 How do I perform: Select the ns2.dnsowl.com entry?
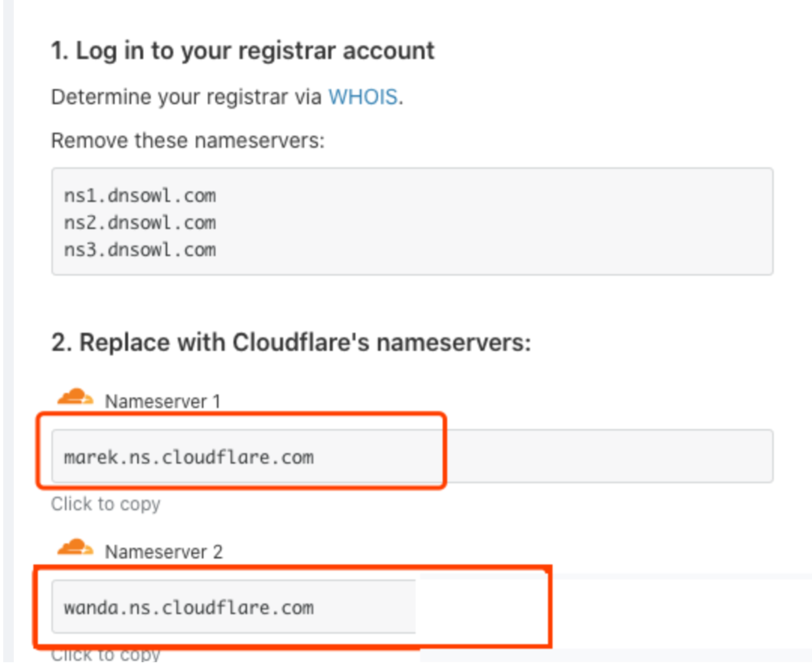pos(140,223)
